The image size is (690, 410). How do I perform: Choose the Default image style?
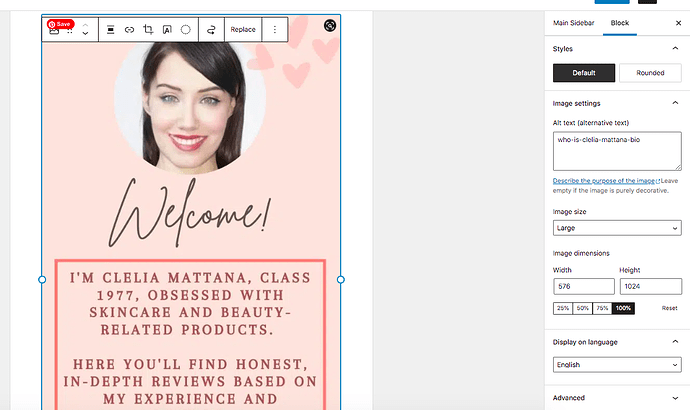584,73
